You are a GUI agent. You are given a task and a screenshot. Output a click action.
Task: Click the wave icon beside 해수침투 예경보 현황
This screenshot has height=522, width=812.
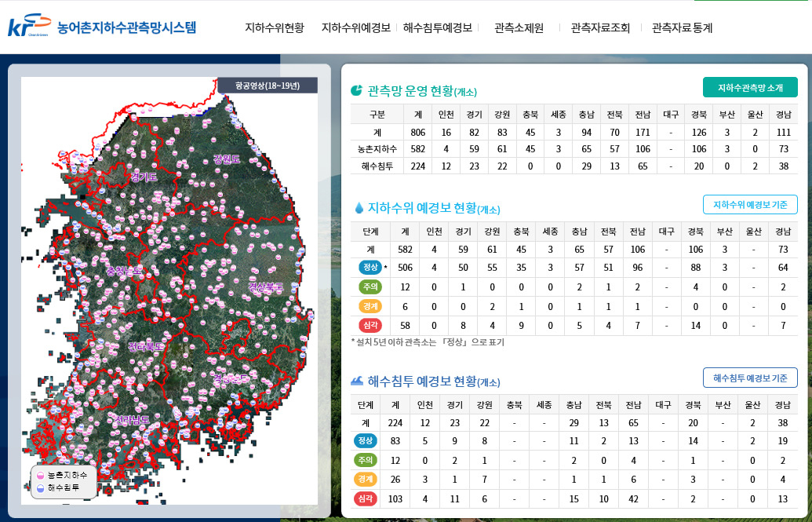[357, 381]
